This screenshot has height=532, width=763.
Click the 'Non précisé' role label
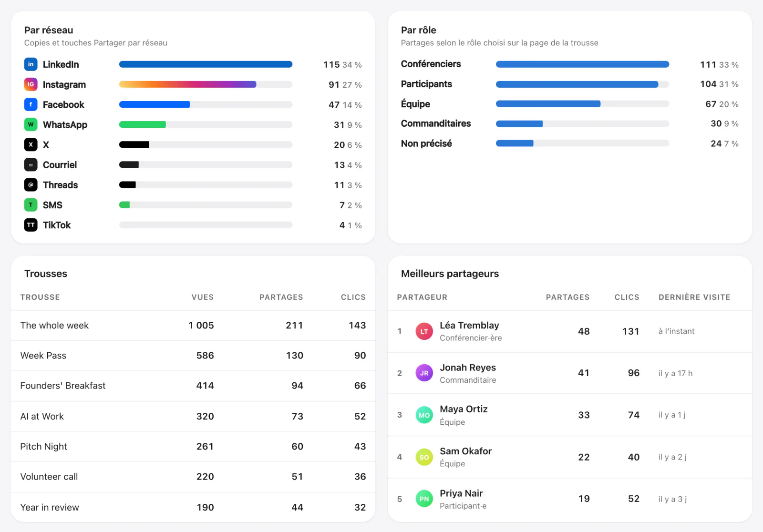pos(426,143)
